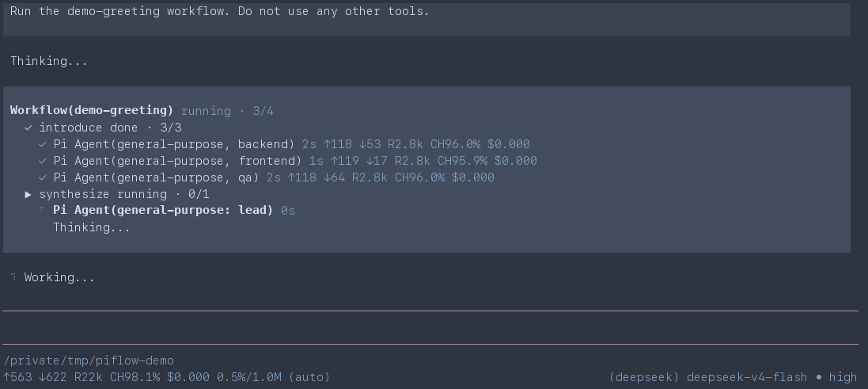Image resolution: width=868 pixels, height=389 pixels.
Task: Click the spinner icon beside lead agent
Action: tap(41, 209)
